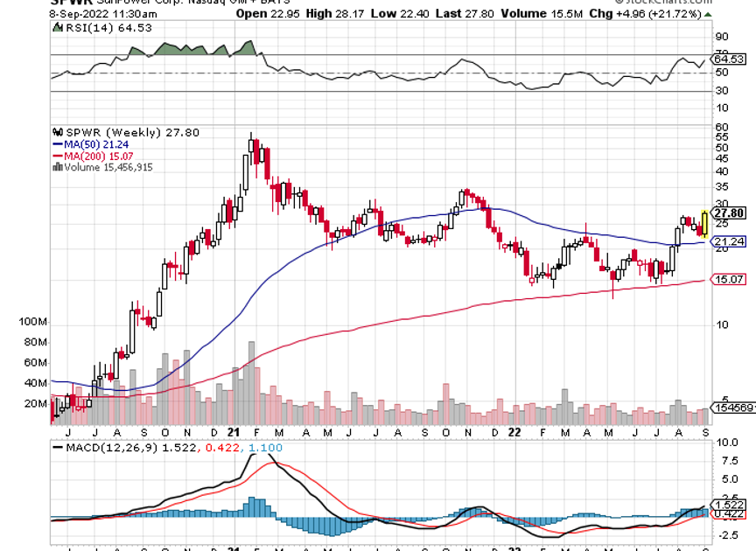This screenshot has height=551, width=756.
Task: Click the Volume 15.5M header value
Action: [x=542, y=13]
